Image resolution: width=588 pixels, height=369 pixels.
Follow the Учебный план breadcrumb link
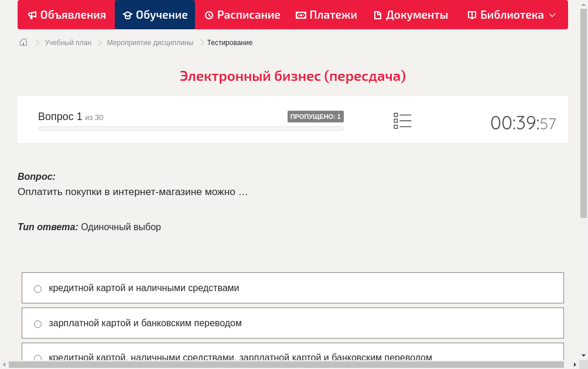click(x=69, y=42)
